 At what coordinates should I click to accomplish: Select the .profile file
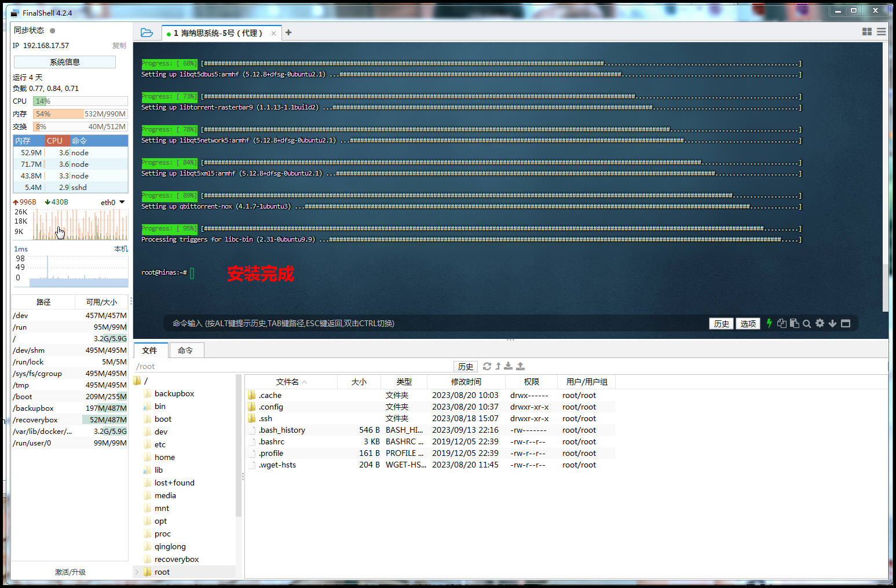430,453
